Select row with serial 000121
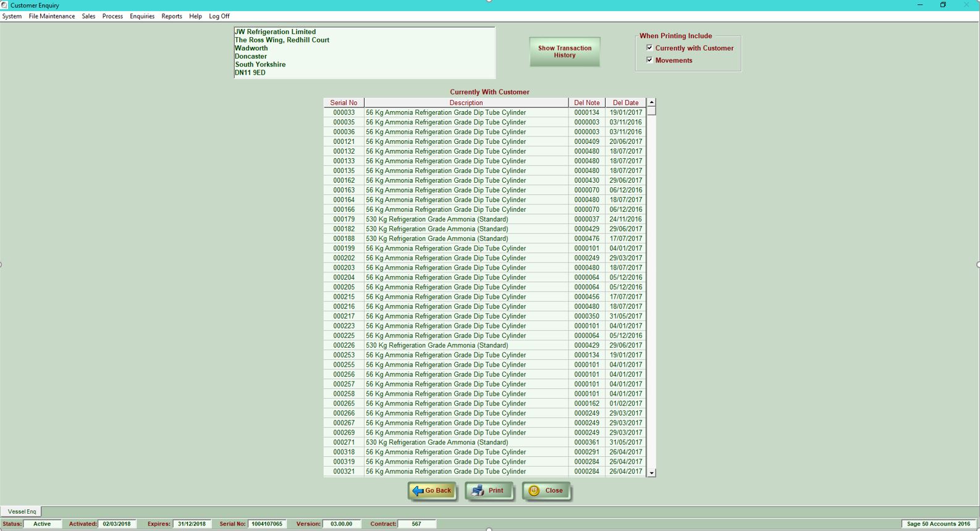The width and height of the screenshot is (980, 531). [x=484, y=141]
